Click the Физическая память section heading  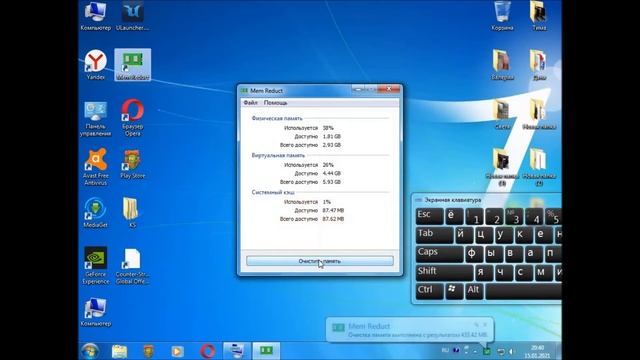pos(277,118)
